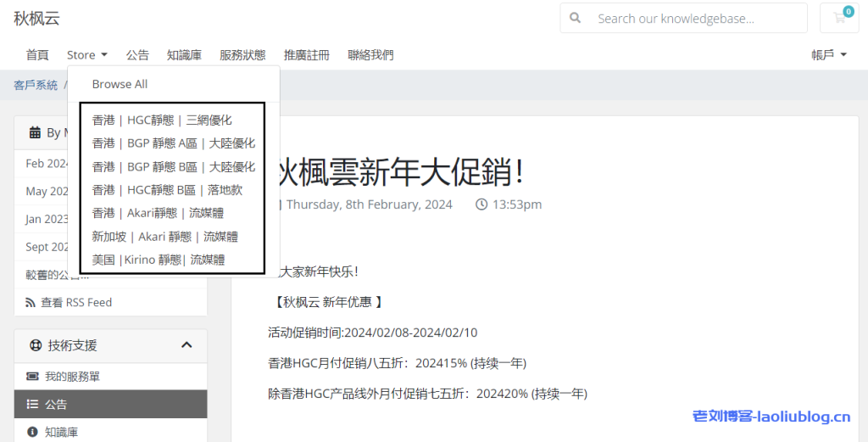Collapse the 技術支援 panel chevron
This screenshot has height=442, width=868.
point(186,345)
